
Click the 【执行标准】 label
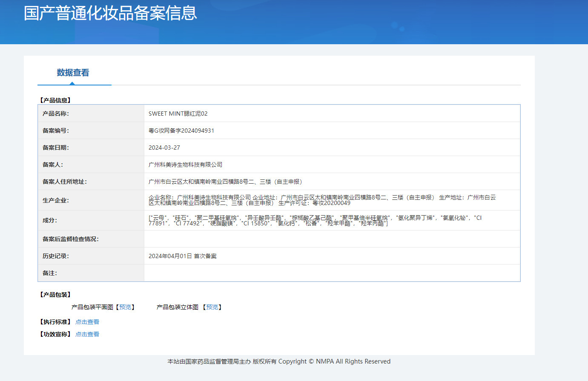[x=55, y=322]
